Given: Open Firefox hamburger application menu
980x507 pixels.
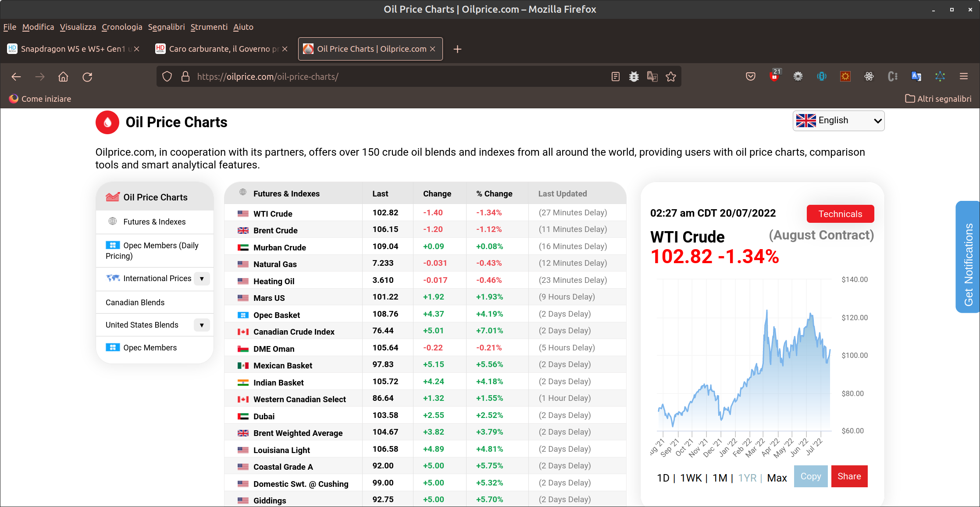Looking at the screenshot, I should (x=964, y=77).
